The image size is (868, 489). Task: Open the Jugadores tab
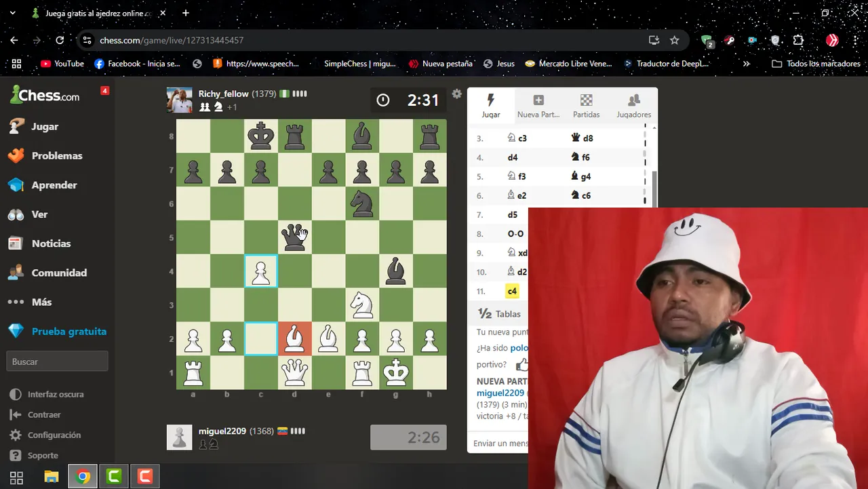tap(634, 106)
